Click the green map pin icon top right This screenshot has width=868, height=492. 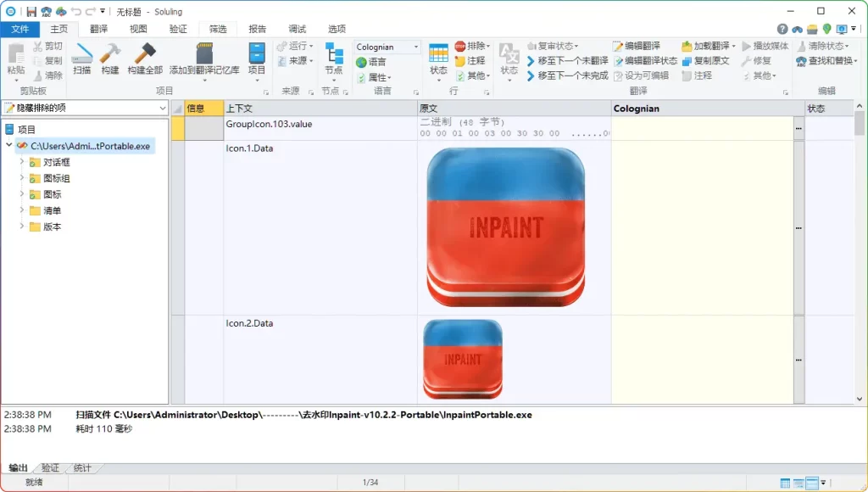coord(827,29)
